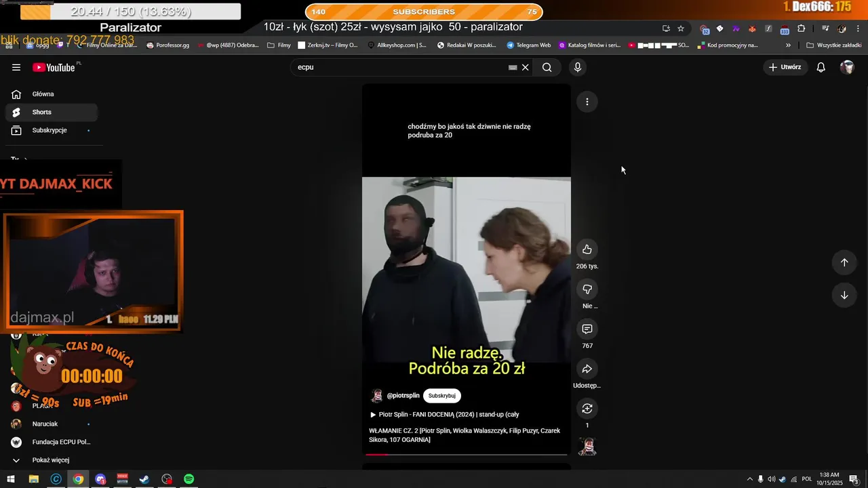Open the Allkeyshop.com bookmark
This screenshot has width=868, height=488.
397,45
